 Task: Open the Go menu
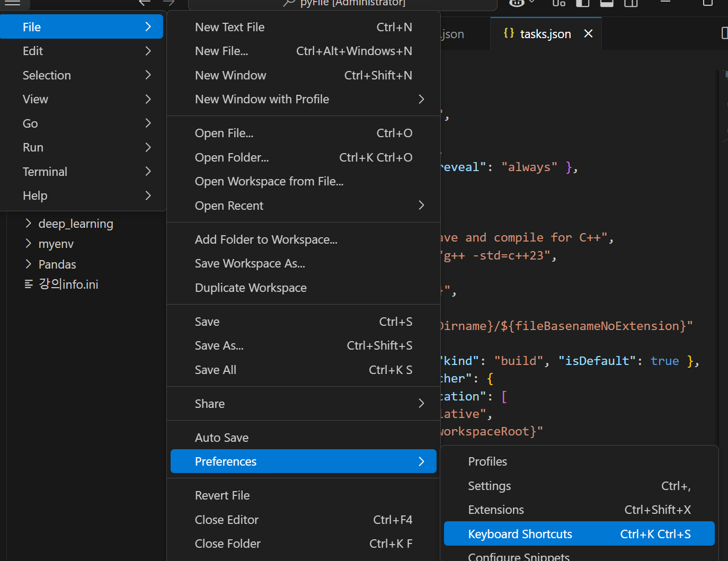tap(82, 123)
